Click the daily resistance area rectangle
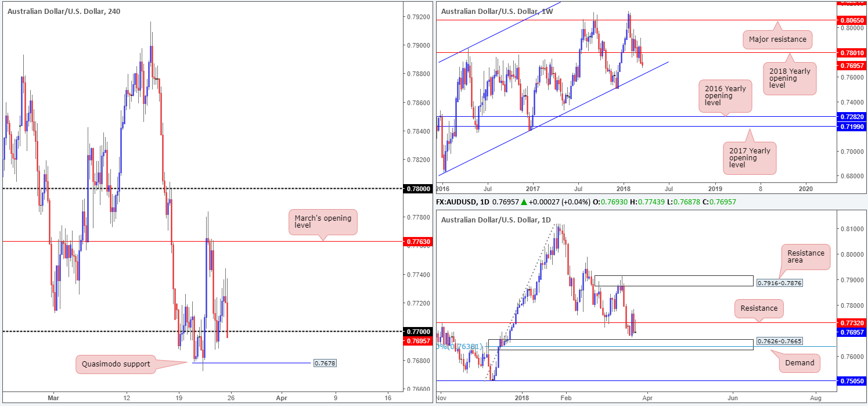The width and height of the screenshot is (868, 406). (x=673, y=281)
